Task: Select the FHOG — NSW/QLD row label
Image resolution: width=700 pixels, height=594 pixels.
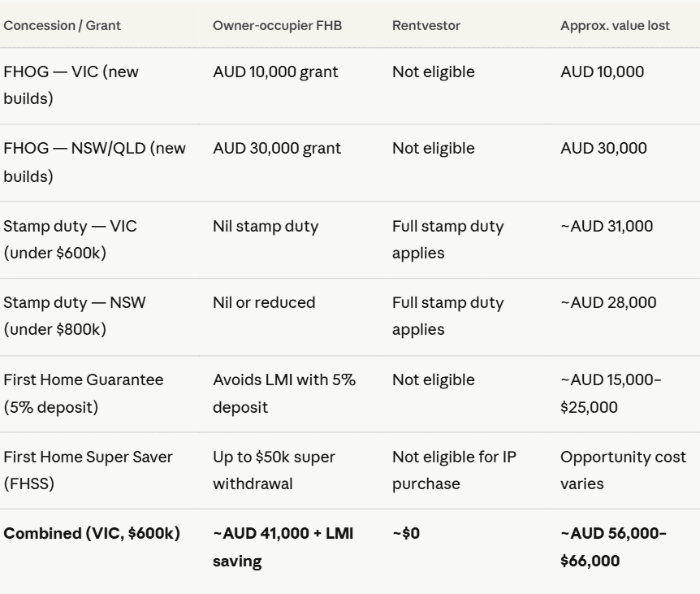Action: [94, 162]
